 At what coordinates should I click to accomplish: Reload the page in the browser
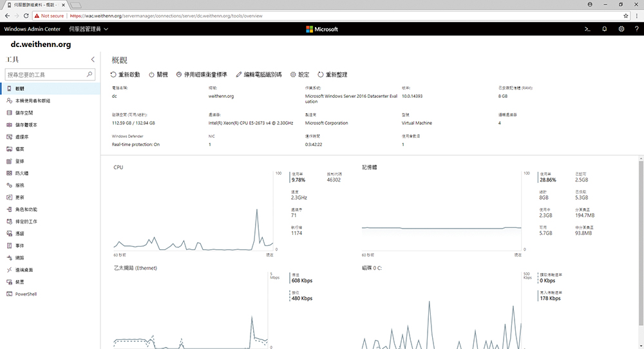26,16
